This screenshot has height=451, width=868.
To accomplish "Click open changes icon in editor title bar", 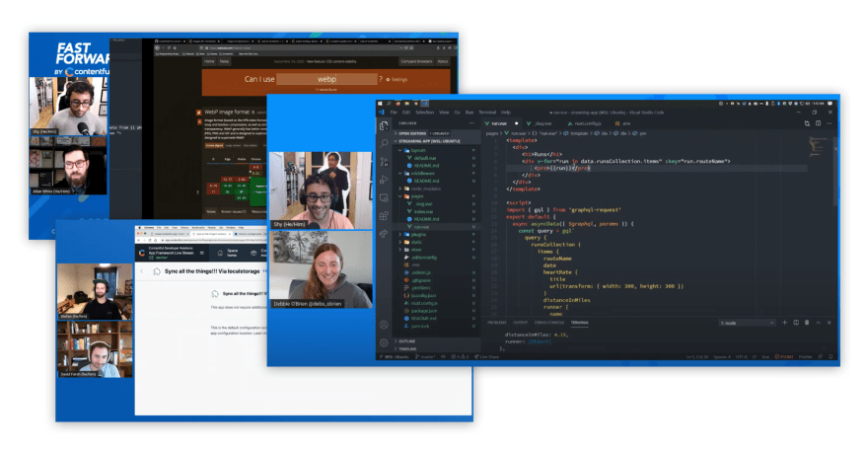I will [807, 123].
